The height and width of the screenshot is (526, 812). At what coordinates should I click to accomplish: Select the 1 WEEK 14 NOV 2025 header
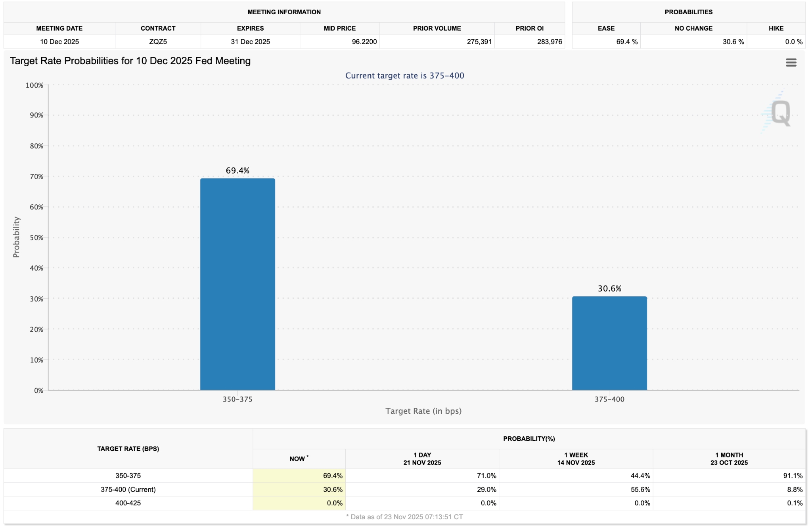576,459
